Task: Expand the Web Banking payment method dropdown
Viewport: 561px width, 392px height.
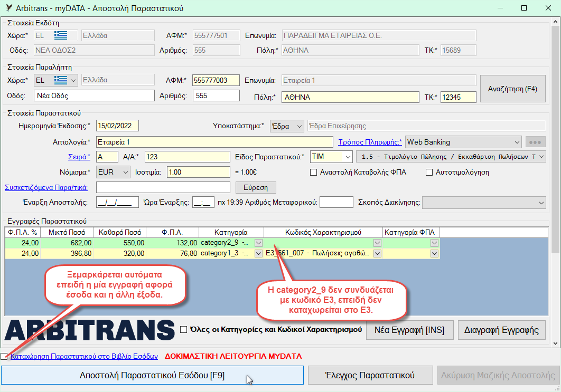Action: pos(516,142)
